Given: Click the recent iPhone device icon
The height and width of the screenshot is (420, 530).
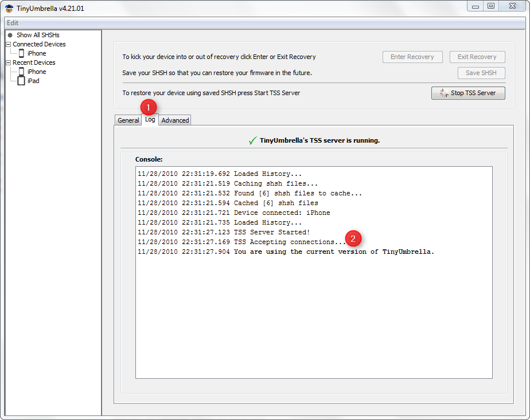Looking at the screenshot, I should pyautogui.click(x=21, y=72).
